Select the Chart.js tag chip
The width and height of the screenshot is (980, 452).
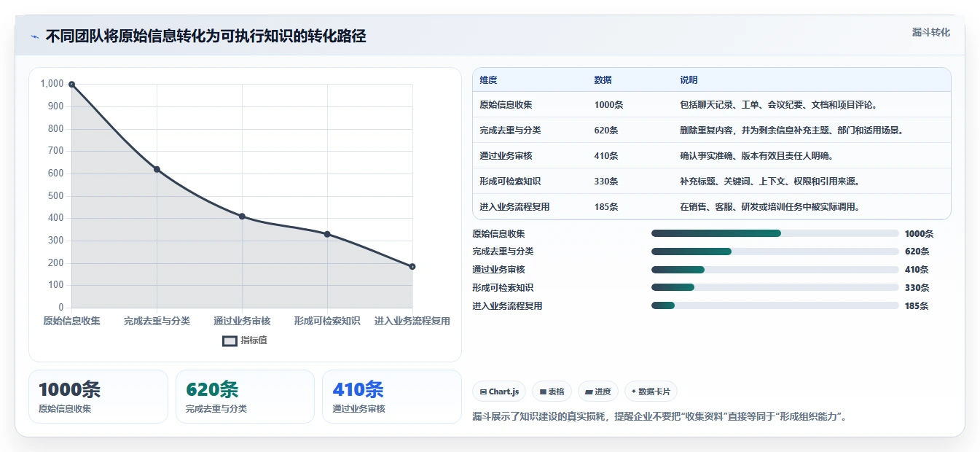(x=499, y=391)
